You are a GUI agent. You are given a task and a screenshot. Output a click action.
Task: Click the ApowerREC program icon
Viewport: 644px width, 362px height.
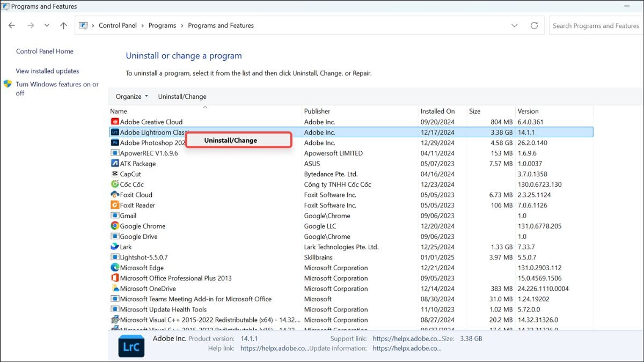click(115, 153)
